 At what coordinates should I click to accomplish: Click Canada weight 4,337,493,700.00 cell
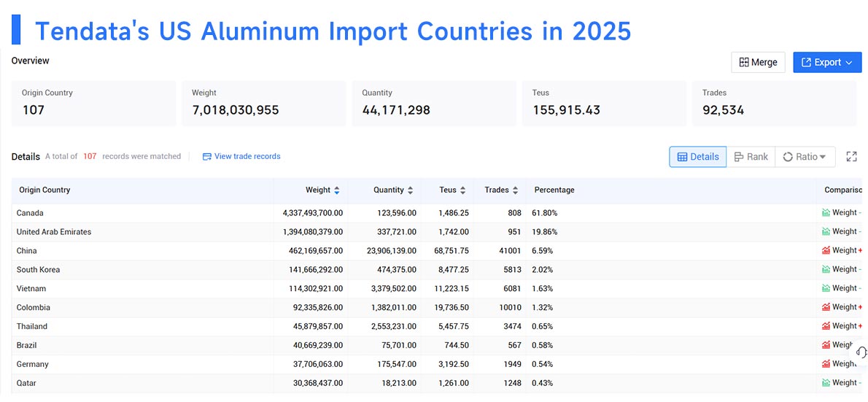(313, 212)
